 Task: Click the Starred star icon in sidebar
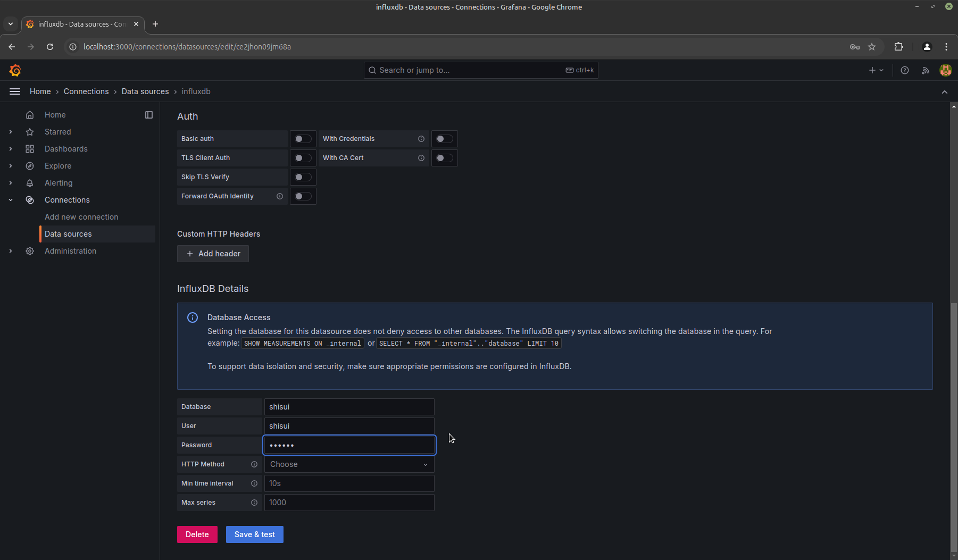pos(30,132)
